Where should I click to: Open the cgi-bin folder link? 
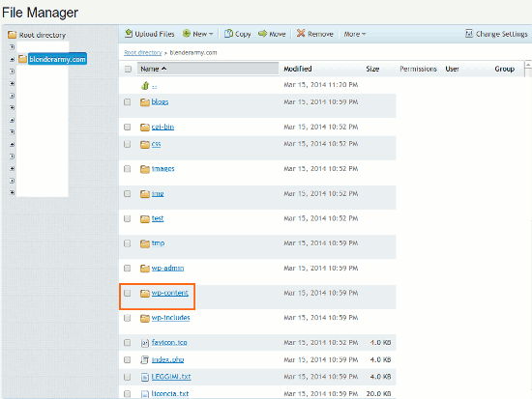pyautogui.click(x=163, y=127)
